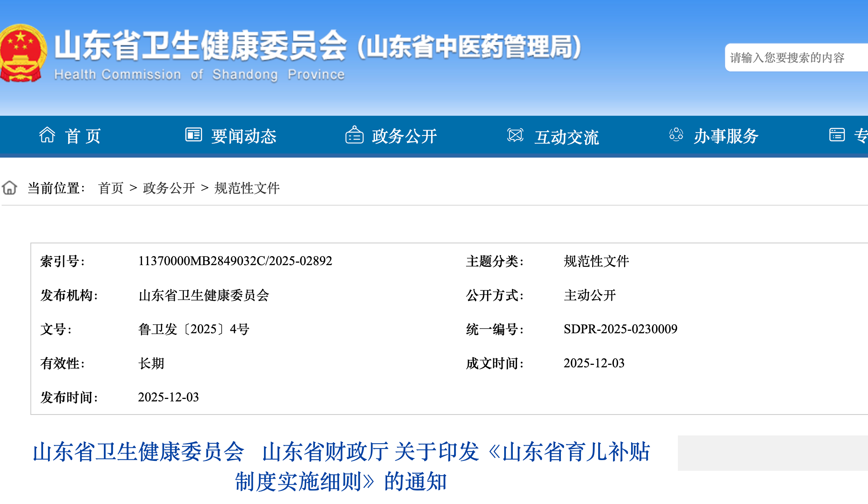Click the 规范性文件 breadcrumb link
Image resolution: width=868 pixels, height=504 pixels.
pos(247,188)
